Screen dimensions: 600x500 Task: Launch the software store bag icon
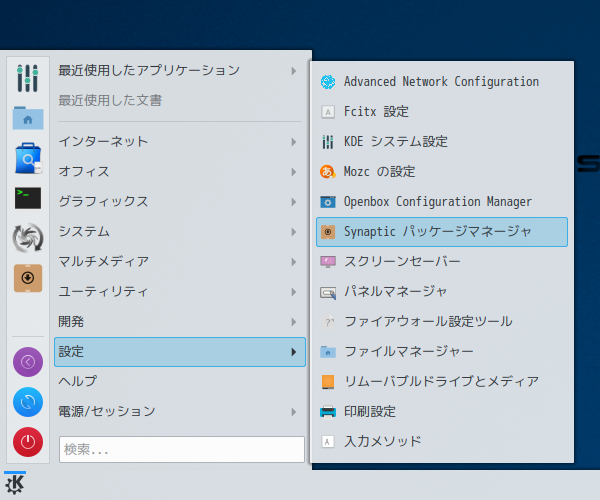click(x=28, y=158)
